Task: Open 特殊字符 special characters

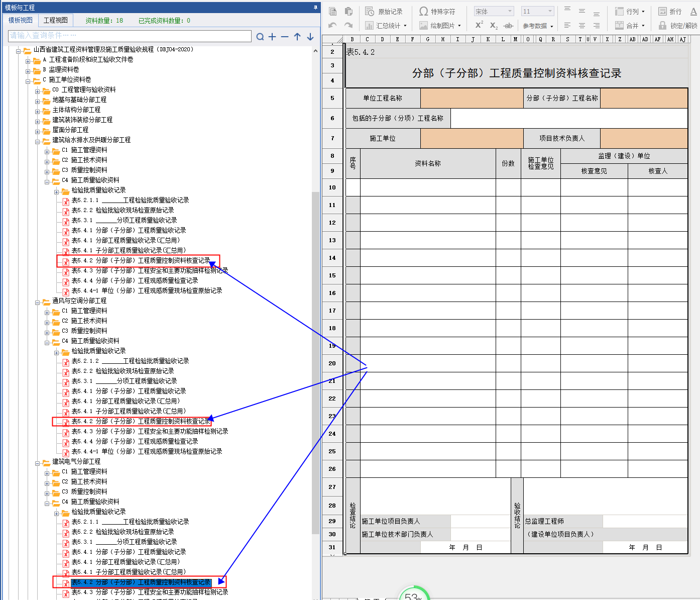Action: point(437,11)
